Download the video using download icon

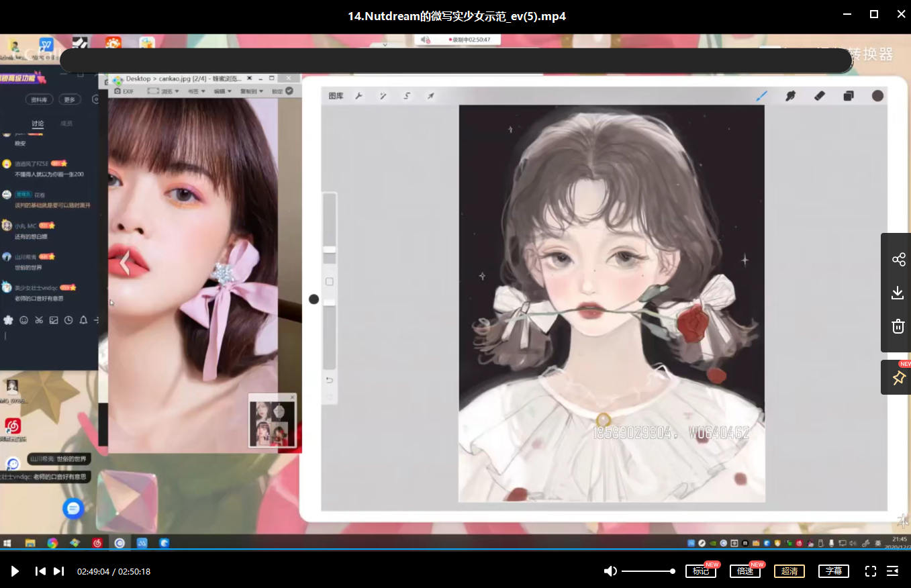898,293
